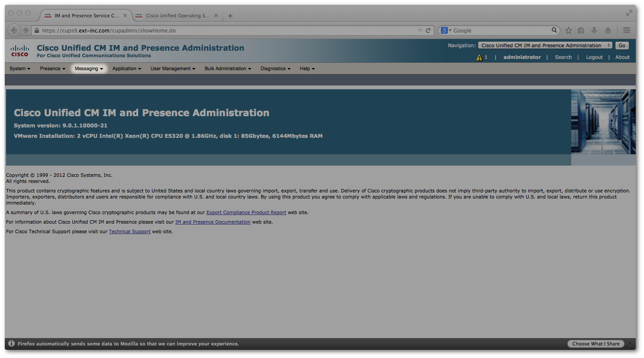Click Choose What I Share button
The image size is (644, 358).
596,344
